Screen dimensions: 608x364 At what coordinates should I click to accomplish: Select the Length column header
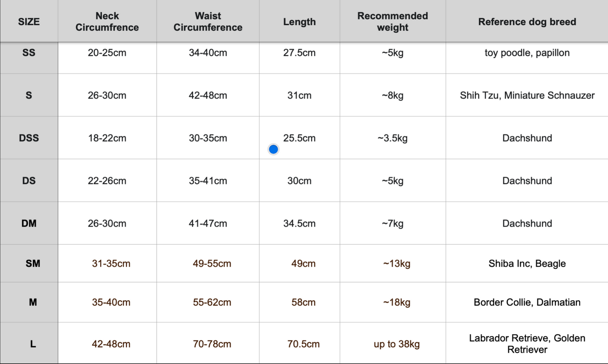[x=299, y=22]
